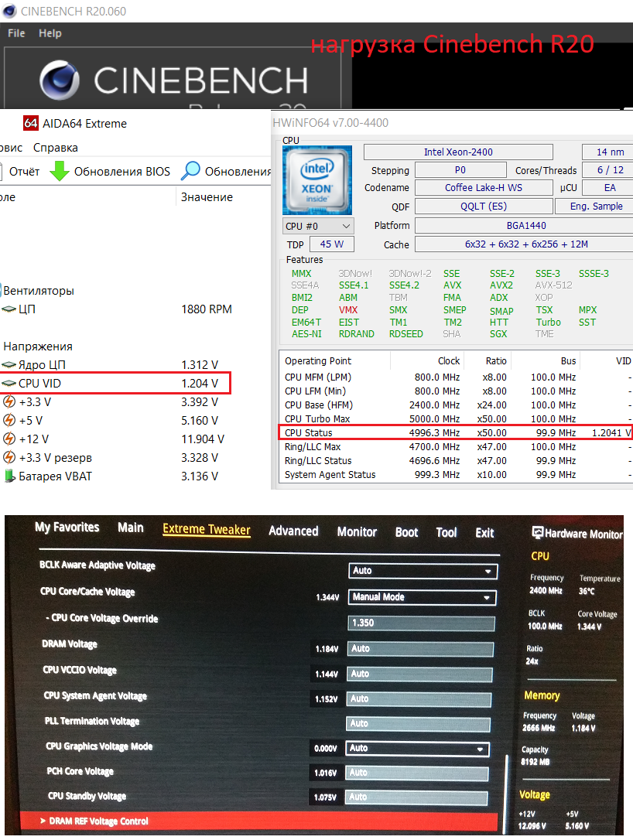This screenshot has width=633, height=840.
Task: Click the 1880 RPM fan value
Action: (x=207, y=309)
